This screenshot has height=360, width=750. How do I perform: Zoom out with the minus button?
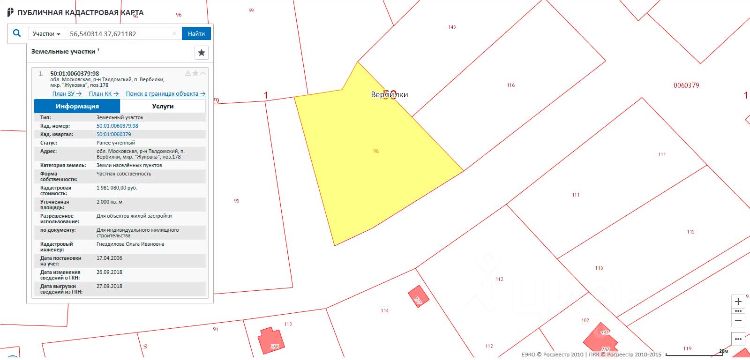[x=739, y=320]
